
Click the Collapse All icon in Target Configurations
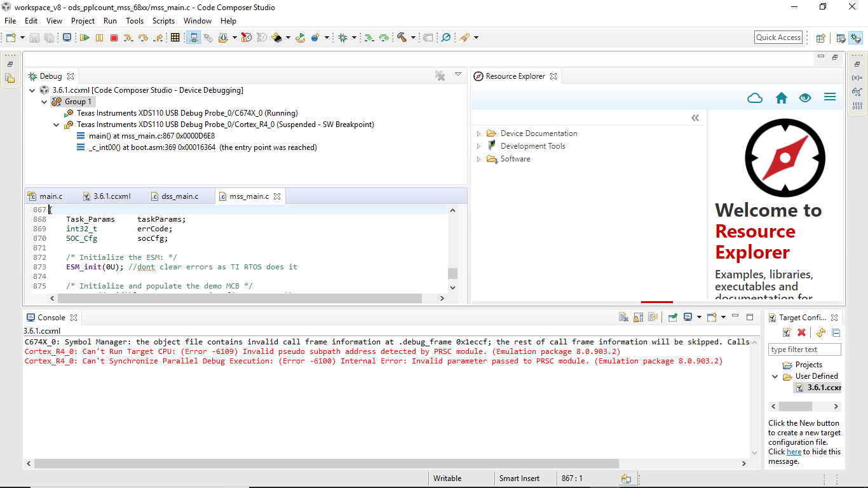(836, 332)
